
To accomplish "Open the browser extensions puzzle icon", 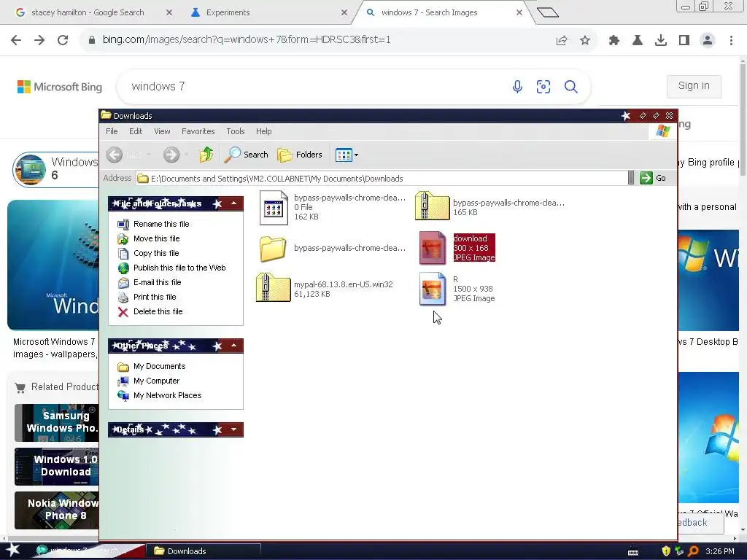I will pos(614,41).
